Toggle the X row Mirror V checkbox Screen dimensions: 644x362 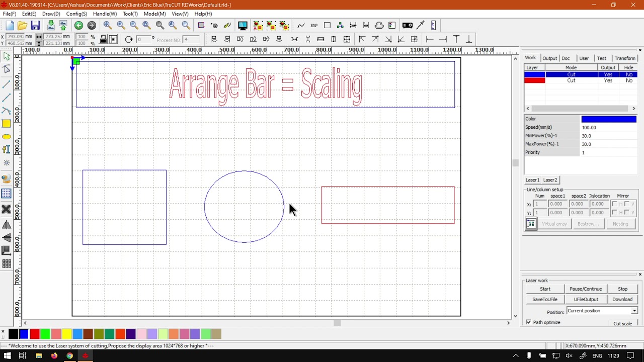627,204
